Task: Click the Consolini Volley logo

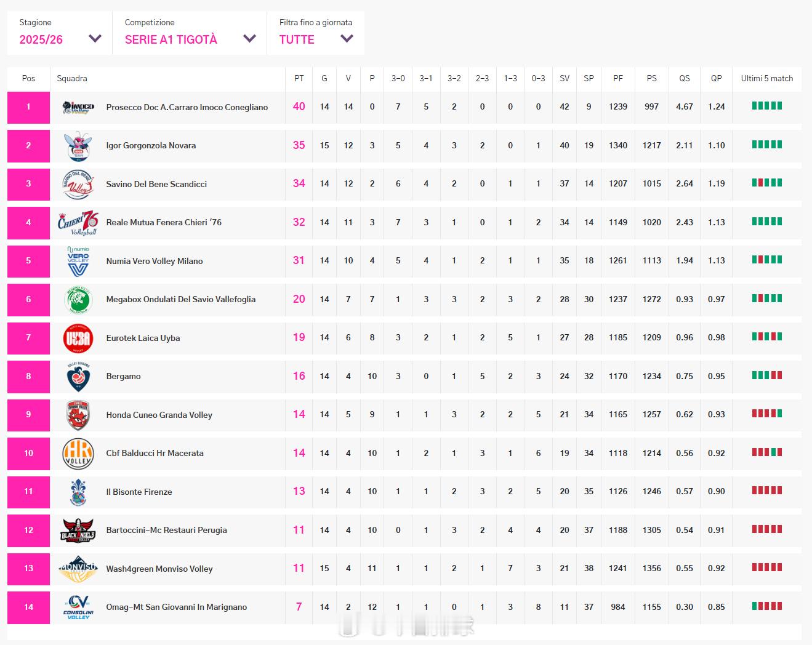Action: [x=78, y=607]
